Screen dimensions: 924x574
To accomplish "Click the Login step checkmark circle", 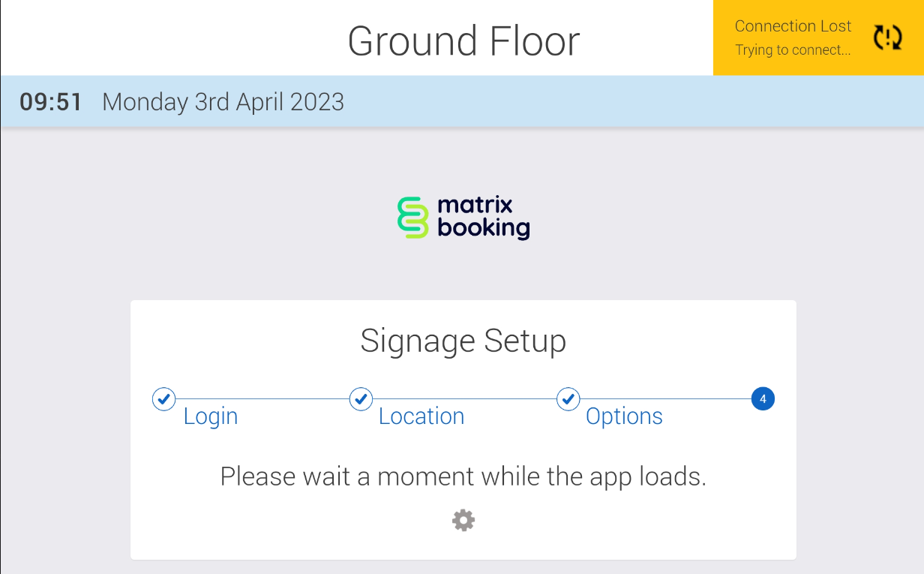I will click(x=163, y=399).
